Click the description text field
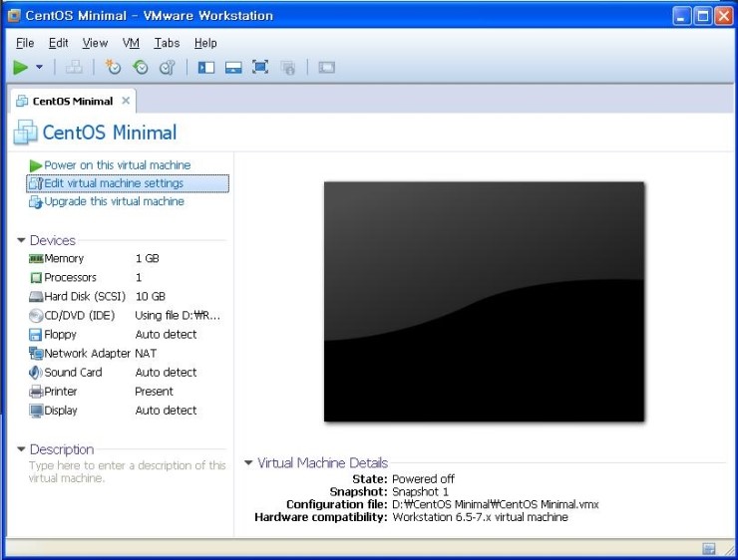This screenshot has height=560, width=738. tap(127, 472)
